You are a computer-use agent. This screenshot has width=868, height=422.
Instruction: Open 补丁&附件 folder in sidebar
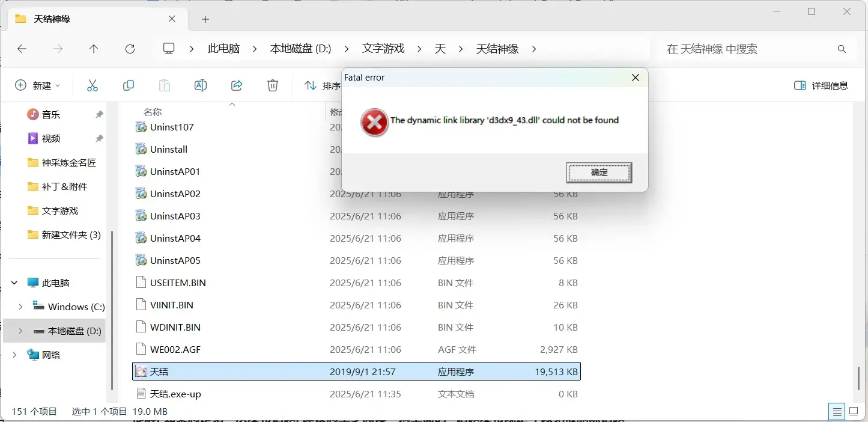pyautogui.click(x=58, y=186)
